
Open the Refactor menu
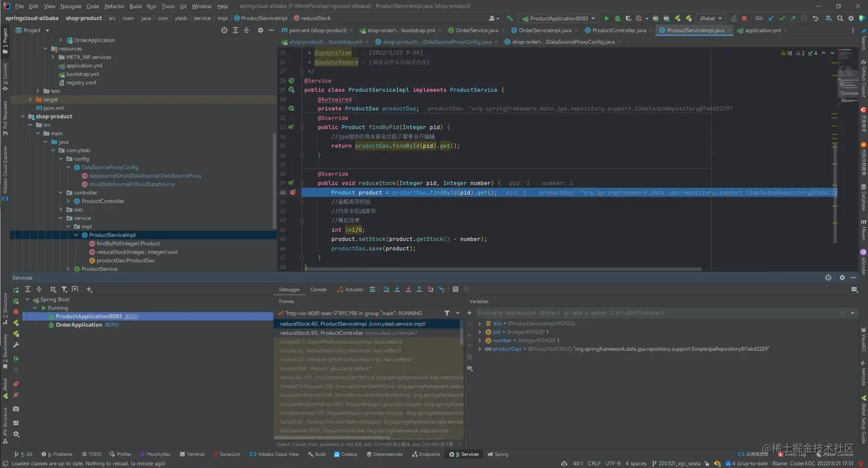[114, 6]
